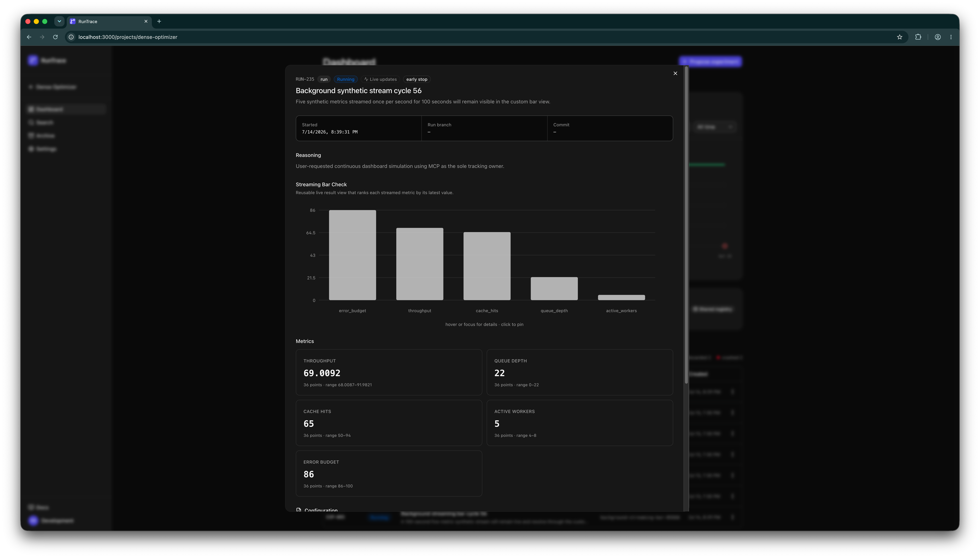Click the site information icon
Screen dimensions: 980x558
[x=71, y=37]
